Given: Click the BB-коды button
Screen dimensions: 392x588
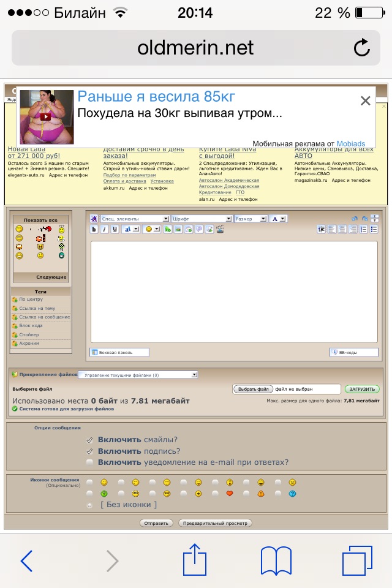Looking at the screenshot, I should tap(354, 353).
